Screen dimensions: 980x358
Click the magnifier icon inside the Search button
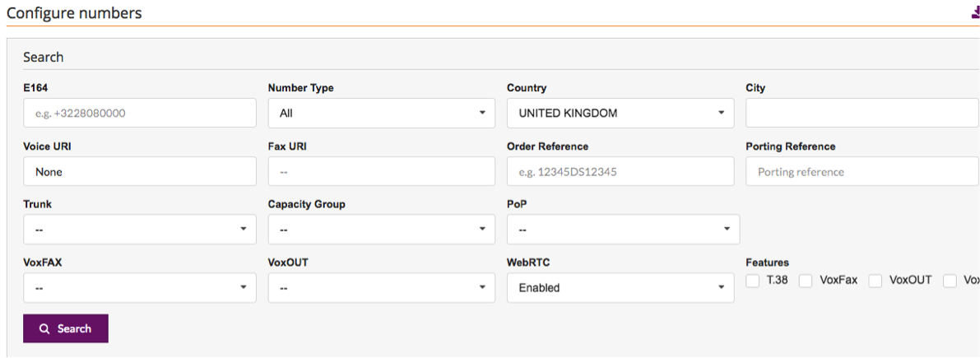pyautogui.click(x=44, y=328)
